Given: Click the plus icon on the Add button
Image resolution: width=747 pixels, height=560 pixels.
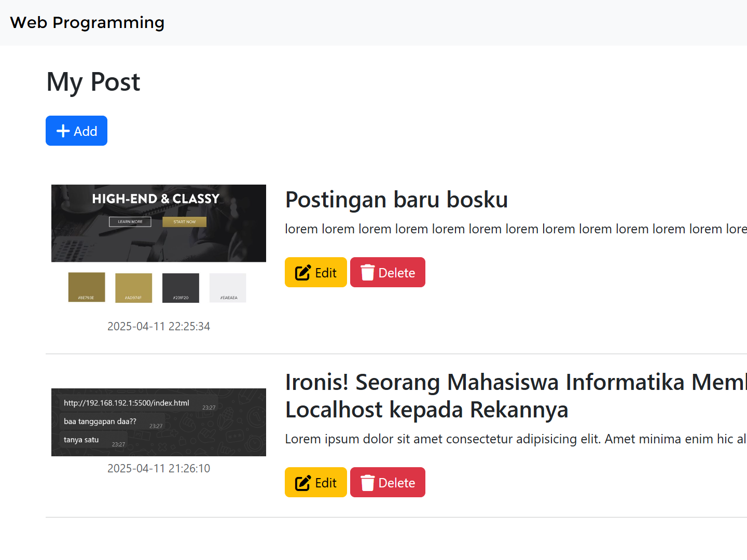Looking at the screenshot, I should click(x=63, y=131).
